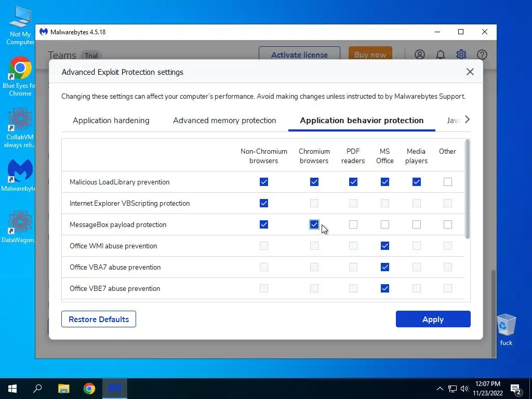This screenshot has width=532, height=399.
Task: Enable MessageBox payload protection for PDF readers
Action: coord(353,224)
